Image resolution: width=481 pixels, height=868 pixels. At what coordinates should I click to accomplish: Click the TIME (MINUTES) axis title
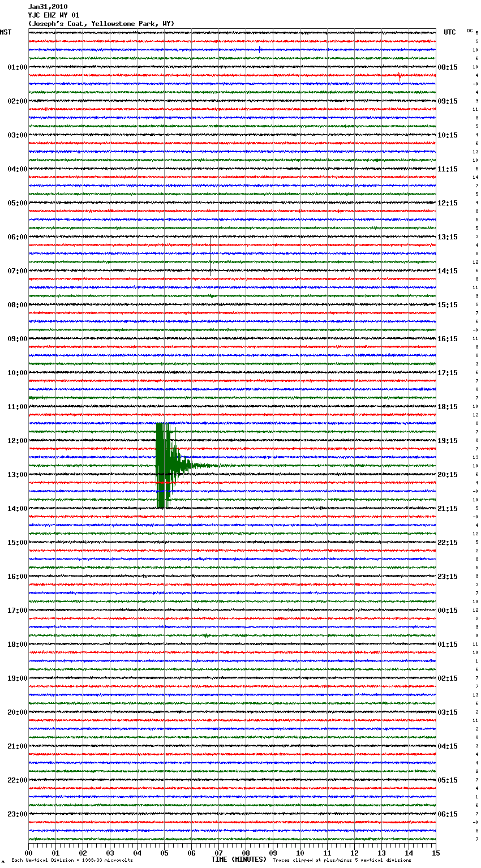(x=239, y=860)
